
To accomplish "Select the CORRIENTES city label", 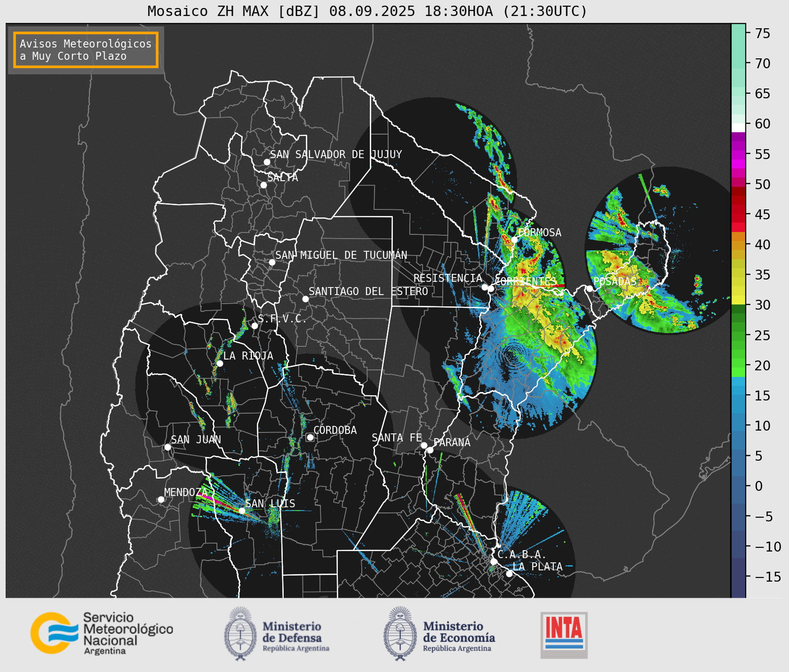I will coord(526,281).
